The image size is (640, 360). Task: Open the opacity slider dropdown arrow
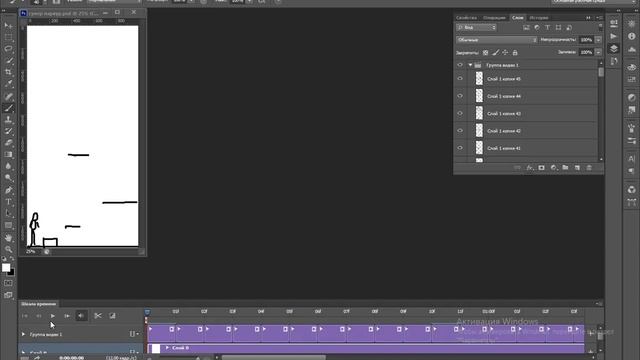[x=598, y=40]
